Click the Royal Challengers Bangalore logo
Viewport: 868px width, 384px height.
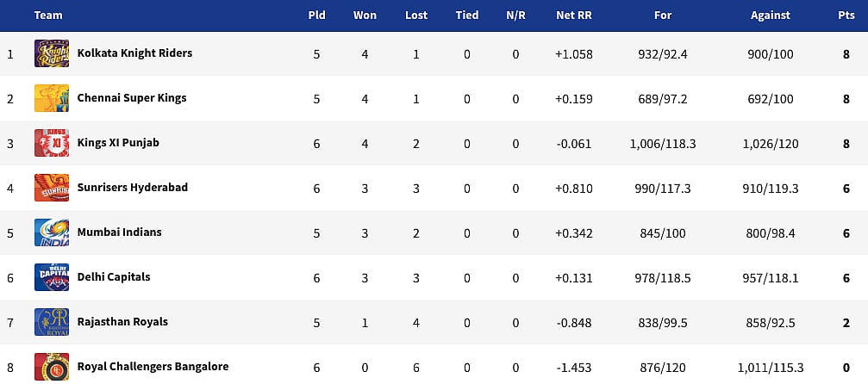pyautogui.click(x=52, y=366)
